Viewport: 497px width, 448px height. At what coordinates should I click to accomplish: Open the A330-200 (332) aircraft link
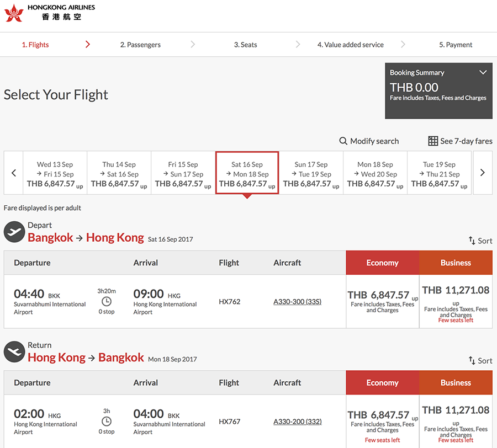point(297,422)
